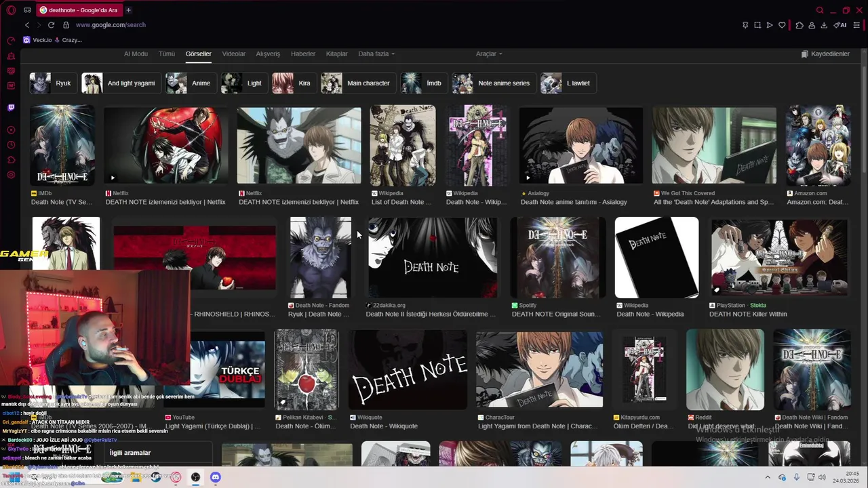Viewport: 868px width, 488px height.
Task: Go forward with the forward arrow
Action: [39, 25]
